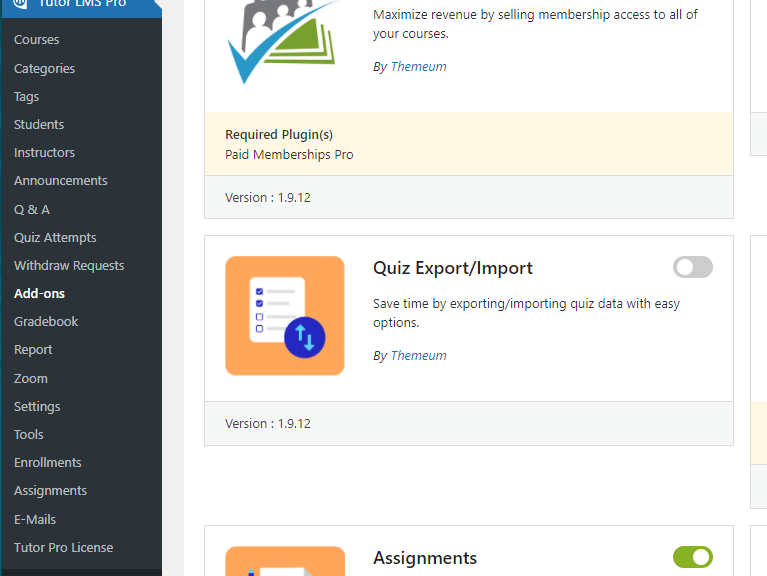Click Themeum link under Quiz Export/Import
The image size is (767, 576).
[419, 355]
